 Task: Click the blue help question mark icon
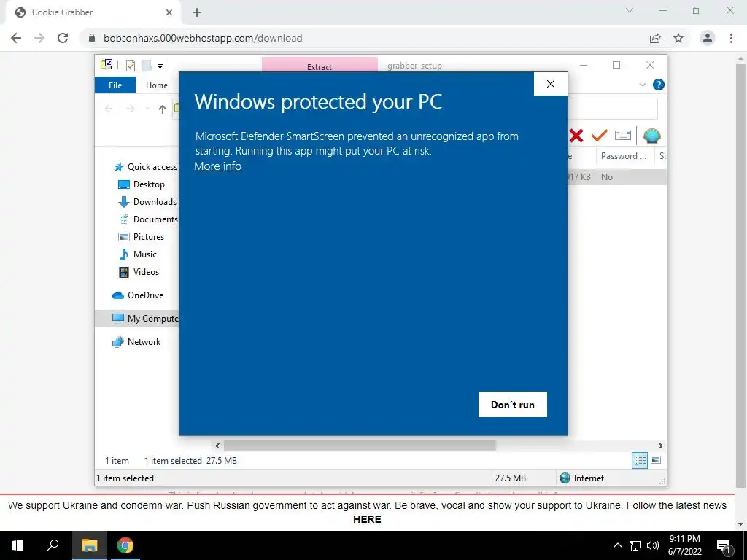click(659, 85)
